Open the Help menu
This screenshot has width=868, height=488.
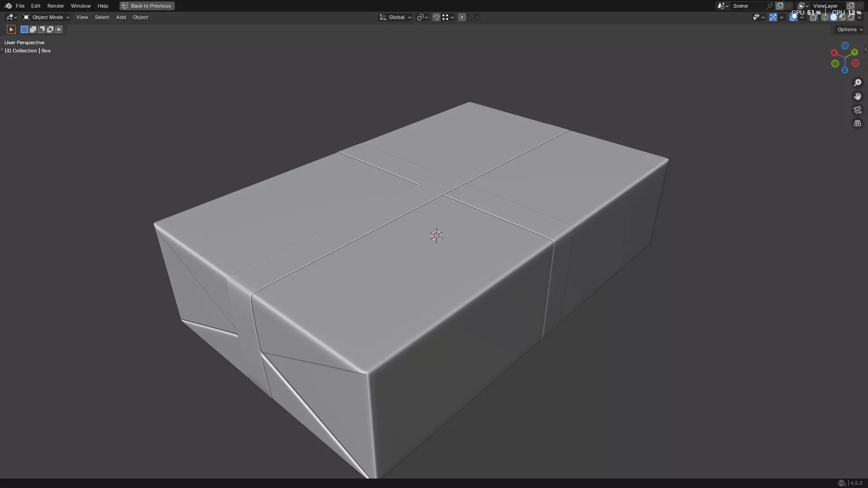[x=103, y=6]
